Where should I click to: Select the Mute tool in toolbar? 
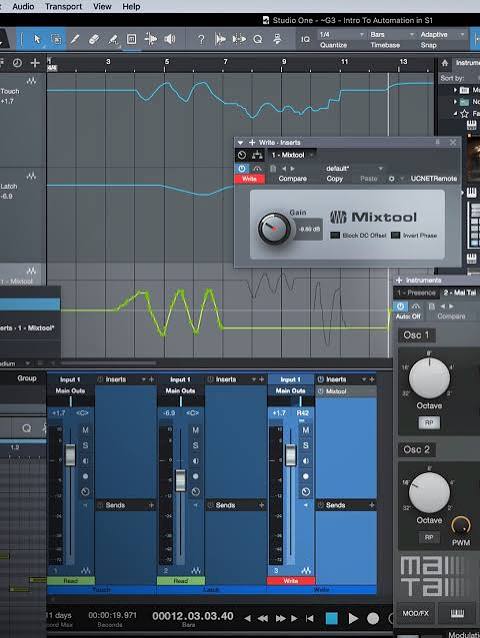coord(131,39)
